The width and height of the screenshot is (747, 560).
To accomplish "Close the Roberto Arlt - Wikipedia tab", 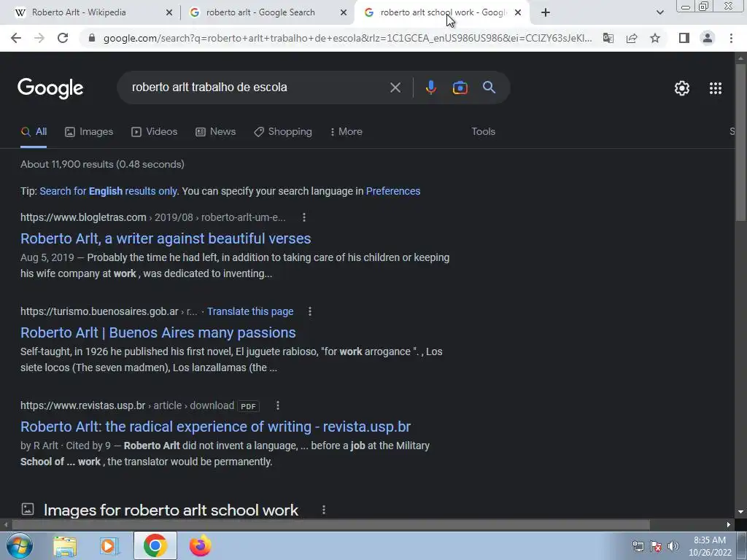I will coord(169,13).
